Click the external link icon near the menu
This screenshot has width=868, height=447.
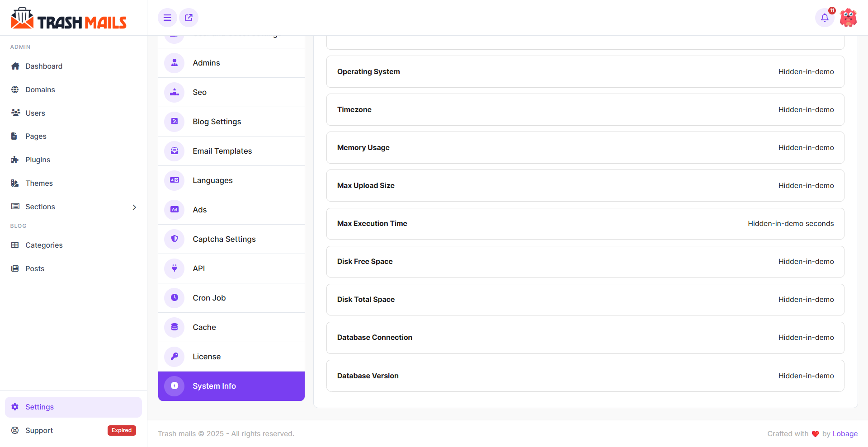point(189,18)
